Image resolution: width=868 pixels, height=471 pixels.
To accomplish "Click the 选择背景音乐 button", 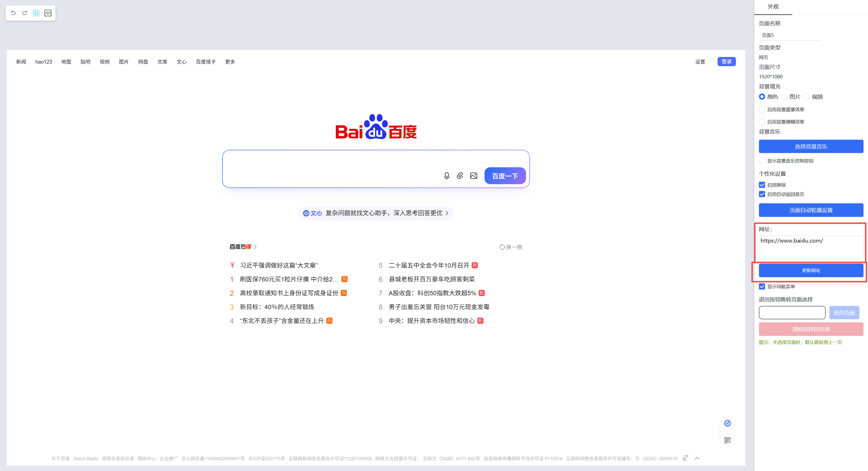I will click(x=811, y=146).
